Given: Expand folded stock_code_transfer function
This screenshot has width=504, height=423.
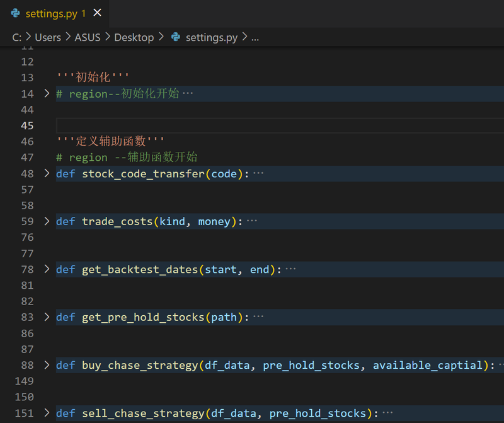Looking at the screenshot, I should (x=47, y=173).
